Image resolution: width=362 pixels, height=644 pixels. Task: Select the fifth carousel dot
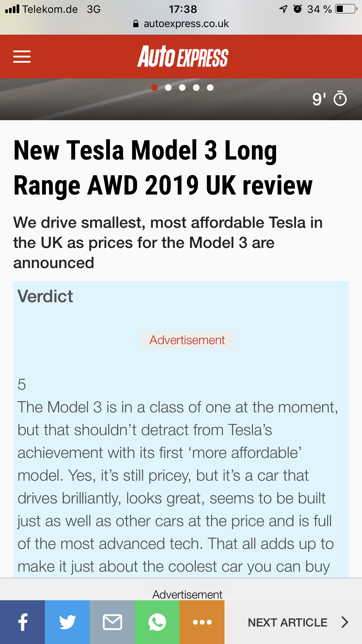[210, 87]
